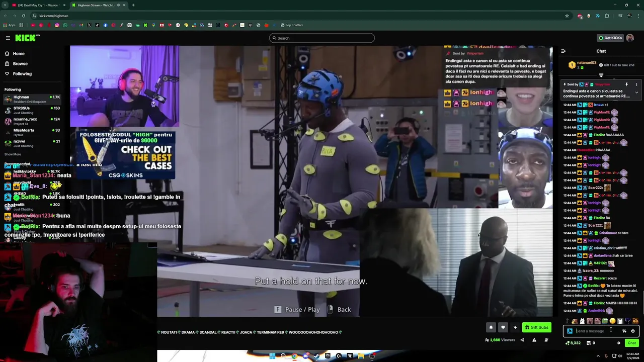Viewport: 644px width, 362px height.
Task: Click the notification bell button
Action: (x=491, y=327)
